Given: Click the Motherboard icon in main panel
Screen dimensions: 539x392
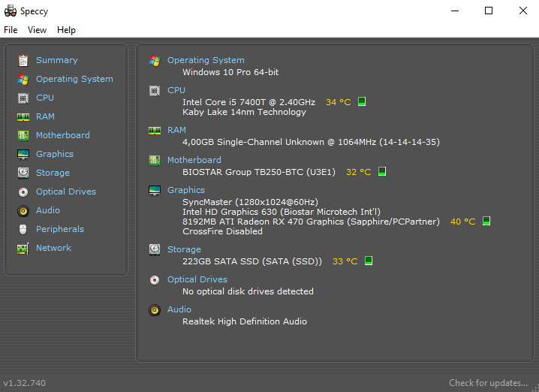Looking at the screenshot, I should point(155,161).
